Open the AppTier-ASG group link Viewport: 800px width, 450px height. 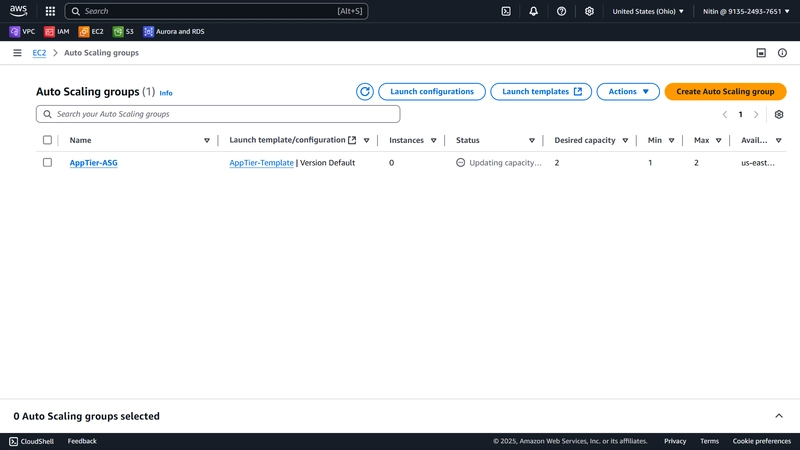click(93, 163)
